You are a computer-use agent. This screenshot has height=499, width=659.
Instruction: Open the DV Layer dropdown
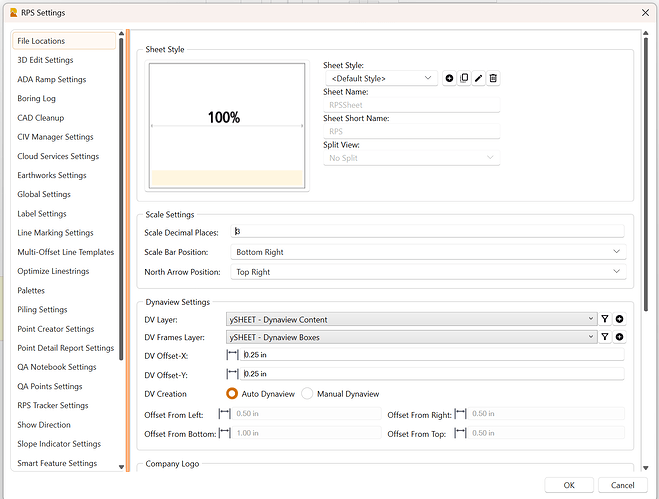(411, 319)
